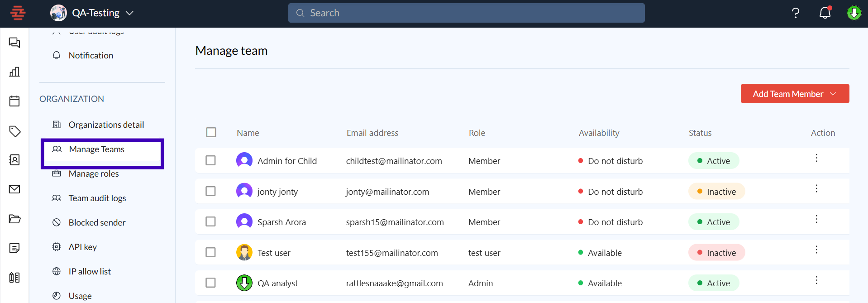The image size is (868, 303).
Task: Select the checkbox for jonty jonty
Action: click(210, 191)
